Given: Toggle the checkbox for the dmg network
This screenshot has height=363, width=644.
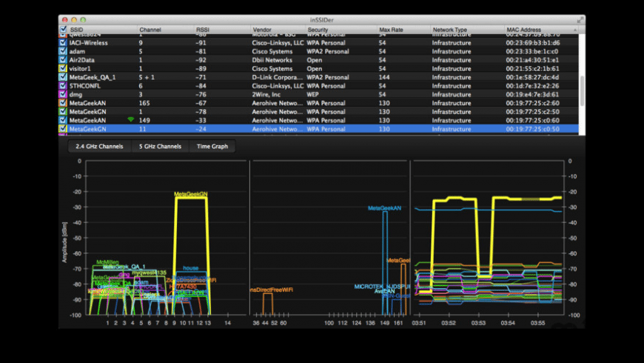Looking at the screenshot, I should pyautogui.click(x=63, y=94).
